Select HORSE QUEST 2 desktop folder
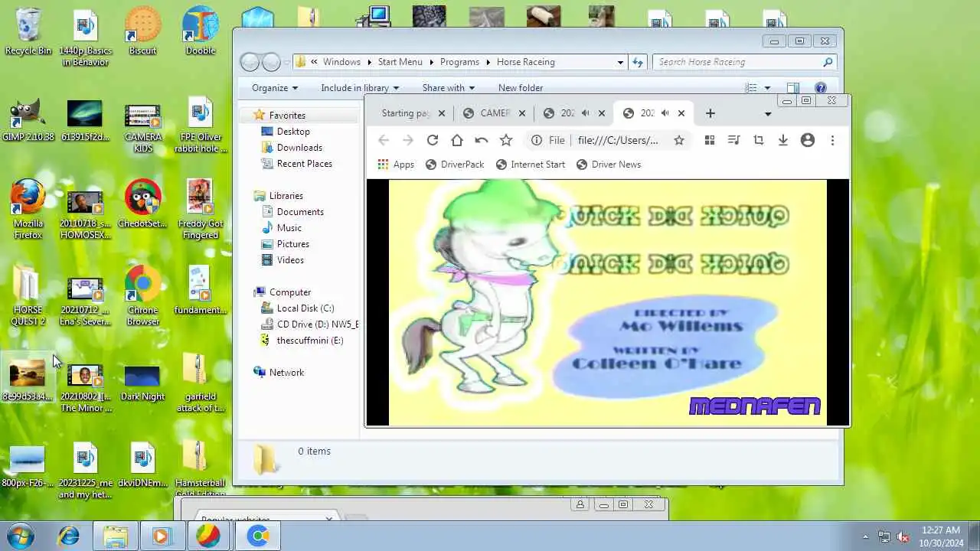This screenshot has height=551, width=980. pyautogui.click(x=28, y=295)
